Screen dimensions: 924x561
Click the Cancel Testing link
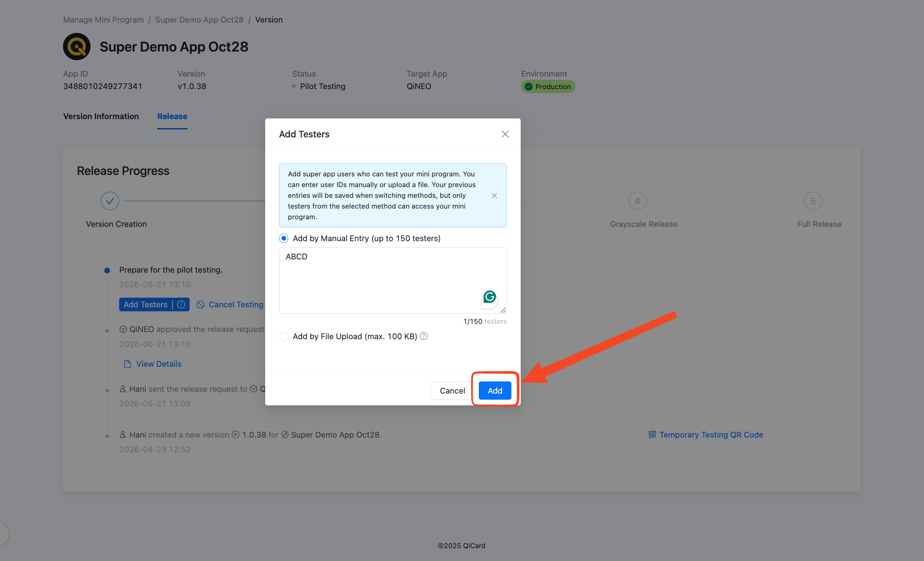[236, 304]
